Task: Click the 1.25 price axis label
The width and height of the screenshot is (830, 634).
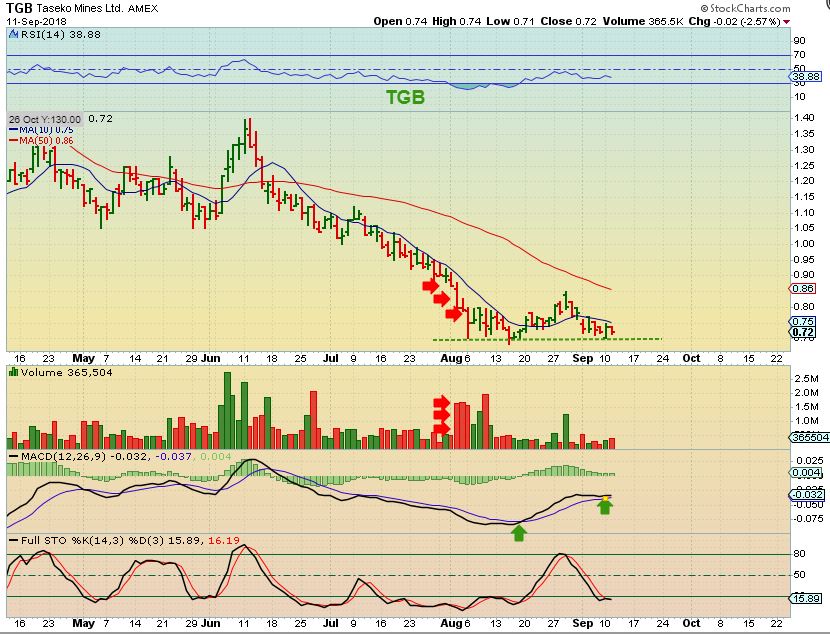Action: pyautogui.click(x=804, y=166)
